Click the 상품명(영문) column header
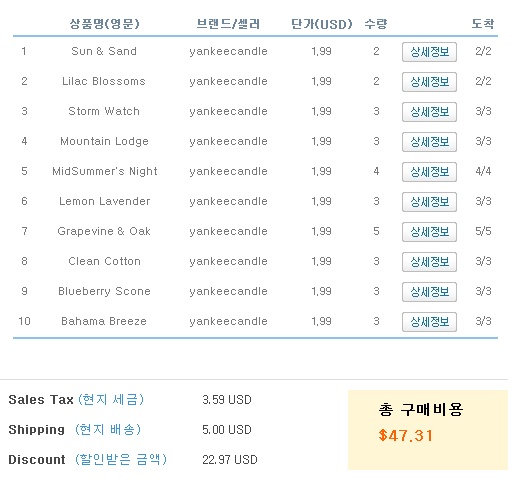Image resolution: width=518 pixels, height=486 pixels. [104, 24]
